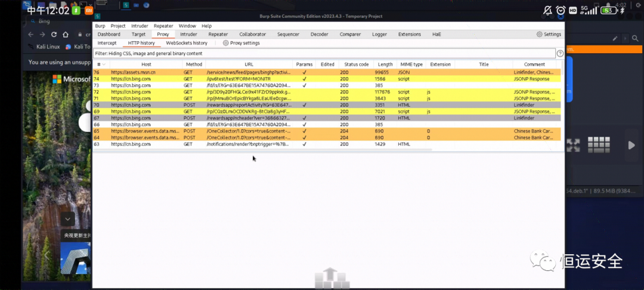The height and width of the screenshot is (290, 644).
Task: Reload the page in background browser
Action: [54, 35]
